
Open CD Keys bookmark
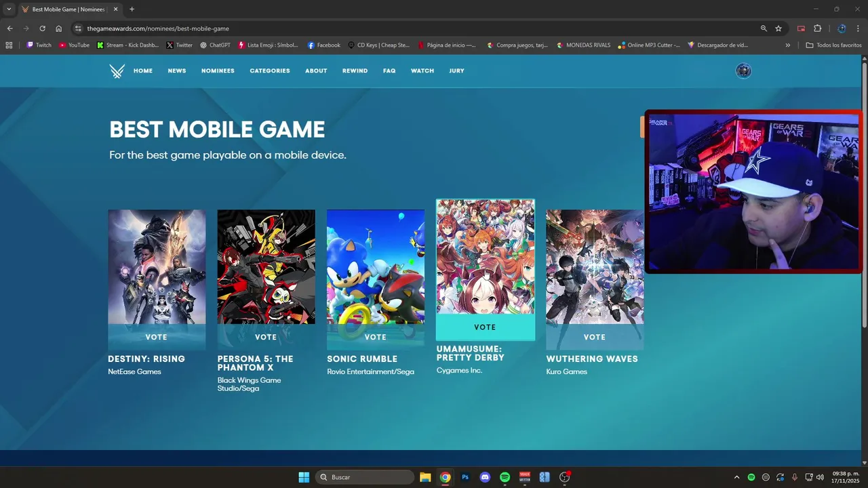coord(378,45)
